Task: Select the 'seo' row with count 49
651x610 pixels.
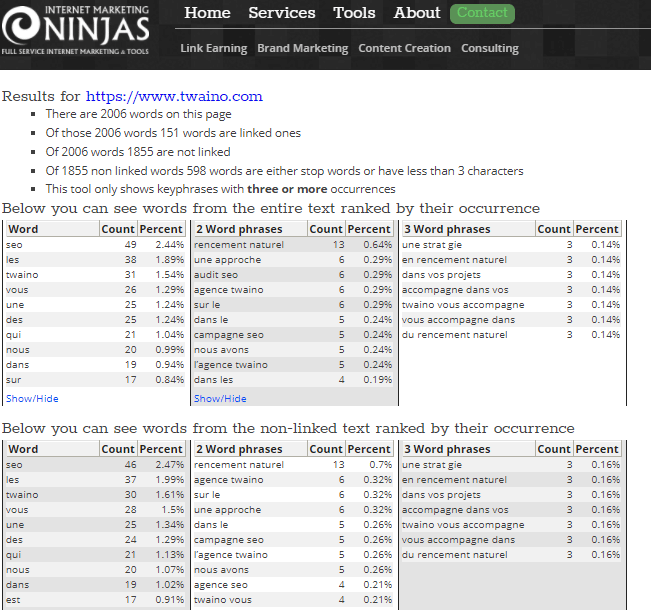Action: [95, 245]
